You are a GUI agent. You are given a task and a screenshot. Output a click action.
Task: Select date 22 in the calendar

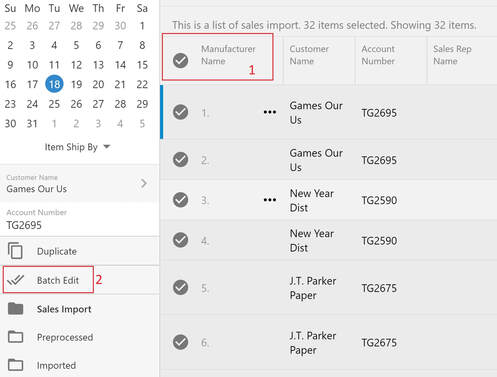[x=142, y=84]
